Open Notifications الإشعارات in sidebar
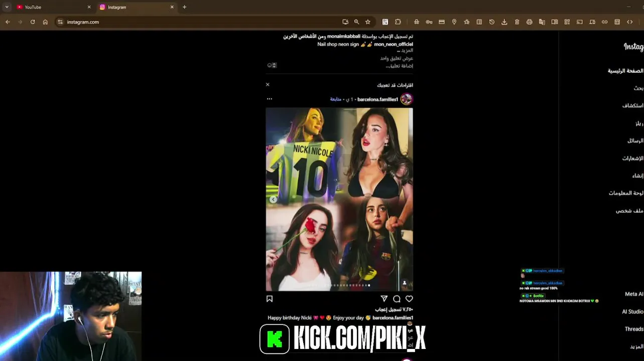The width and height of the screenshot is (644, 361). 633,158
